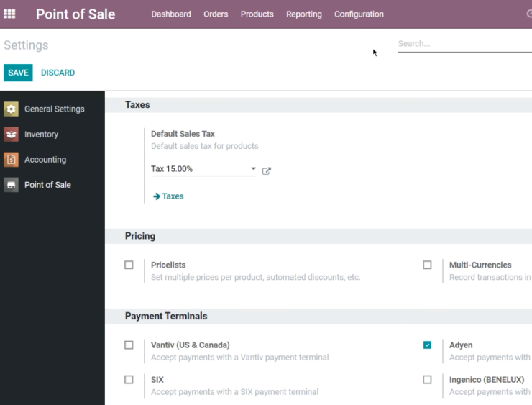The image size is (532, 405).
Task: Click the Payment Terminals section heading
Action: click(x=166, y=316)
